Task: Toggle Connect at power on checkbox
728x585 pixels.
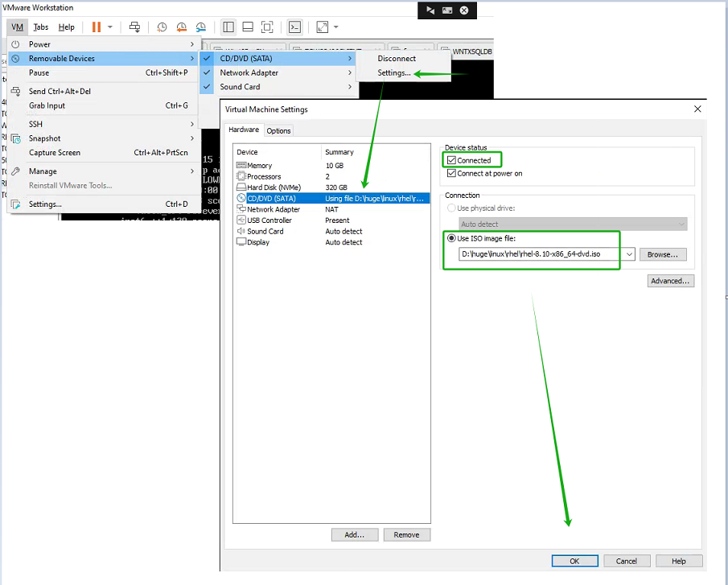Action: [x=451, y=173]
